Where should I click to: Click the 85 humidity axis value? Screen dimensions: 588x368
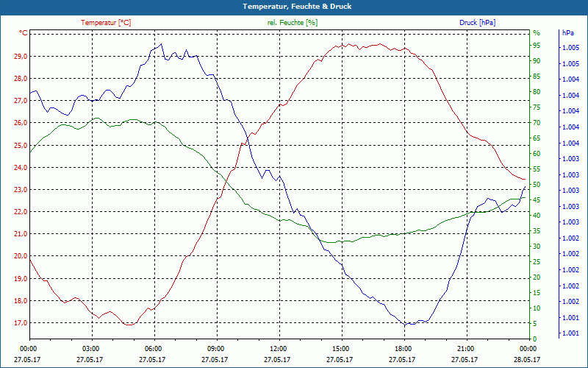pyautogui.click(x=537, y=77)
